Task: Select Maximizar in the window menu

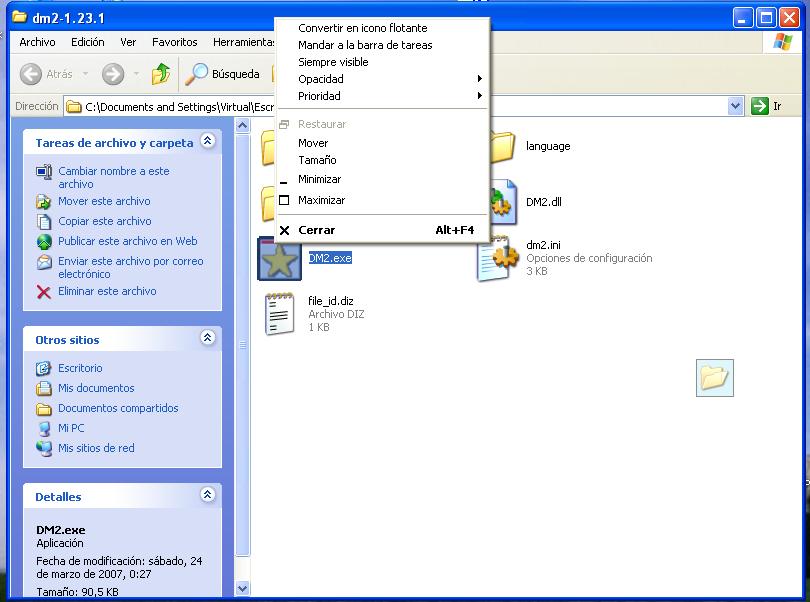Action: [x=383, y=200]
